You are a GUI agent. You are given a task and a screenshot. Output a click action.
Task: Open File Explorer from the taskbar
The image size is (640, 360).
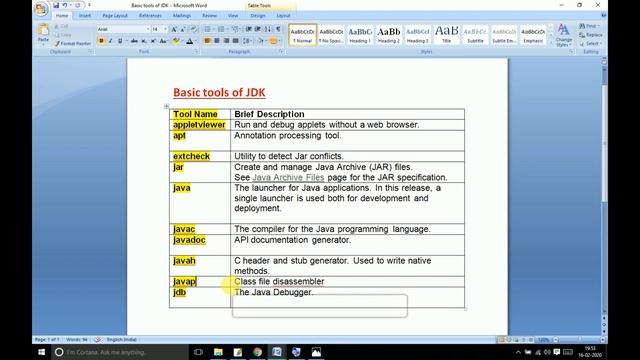pos(218,352)
